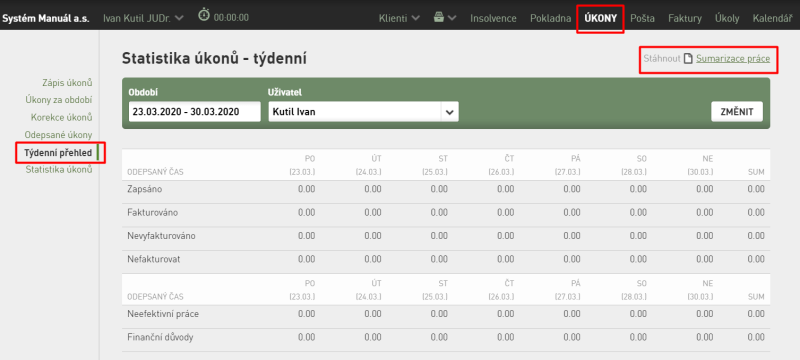Screen dimensions: 800x360
Task: Click the Finanční důvody SUM value
Action: 756,338
